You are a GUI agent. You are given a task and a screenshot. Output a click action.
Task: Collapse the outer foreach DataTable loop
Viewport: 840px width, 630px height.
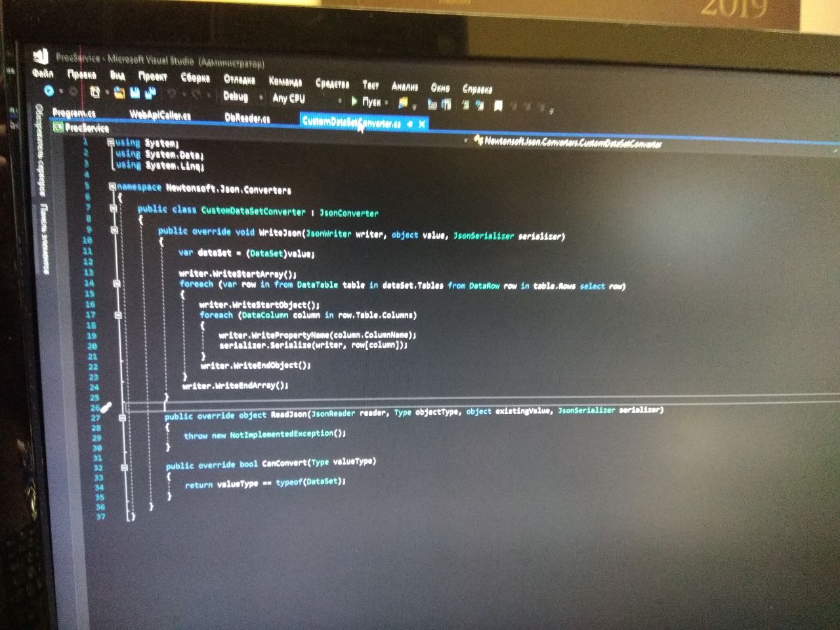[116, 284]
